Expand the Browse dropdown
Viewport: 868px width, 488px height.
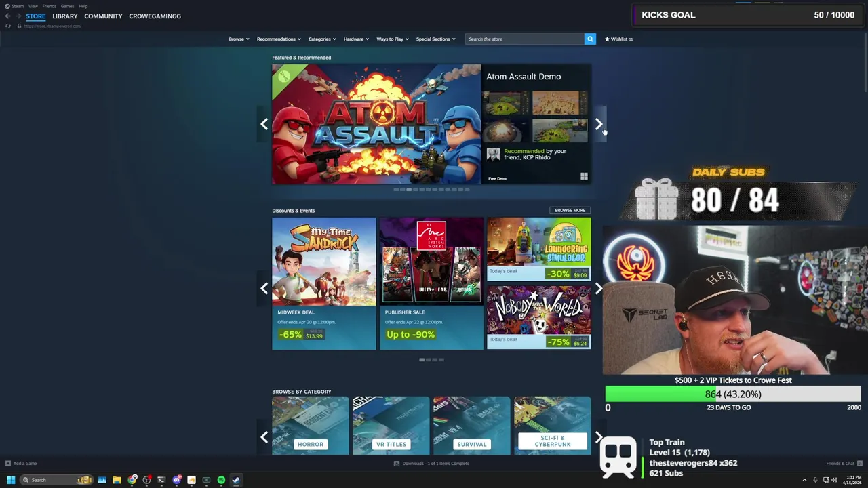[x=239, y=39]
